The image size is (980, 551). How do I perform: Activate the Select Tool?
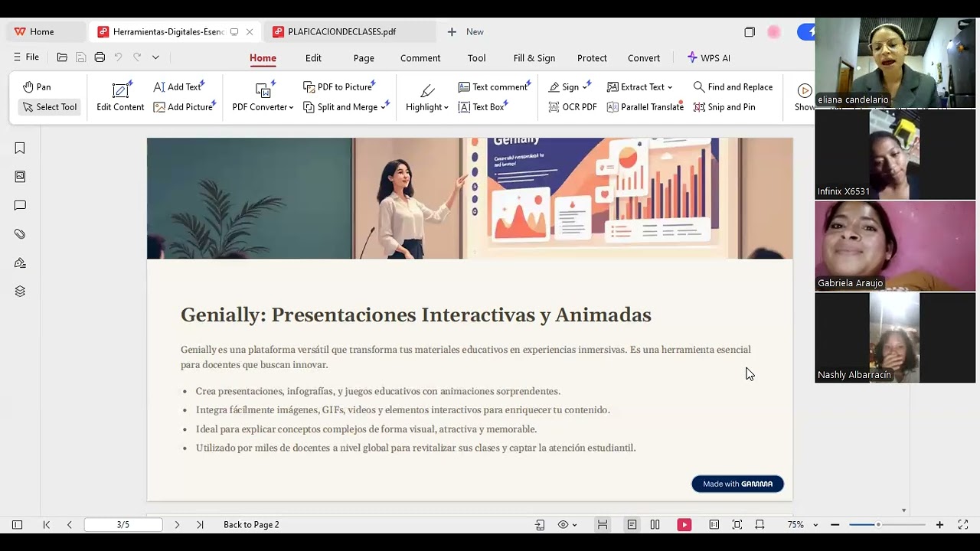(x=49, y=107)
